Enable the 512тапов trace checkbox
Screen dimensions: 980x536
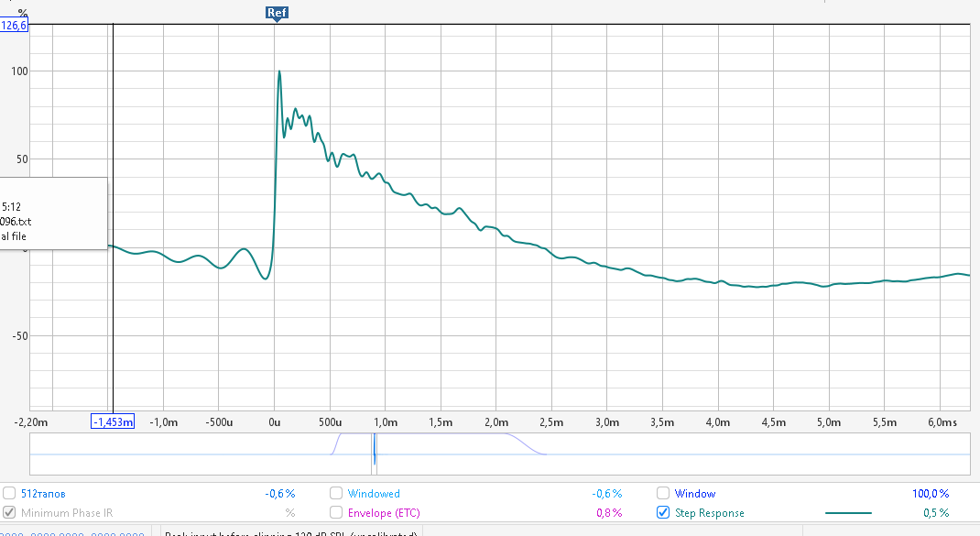(9, 494)
